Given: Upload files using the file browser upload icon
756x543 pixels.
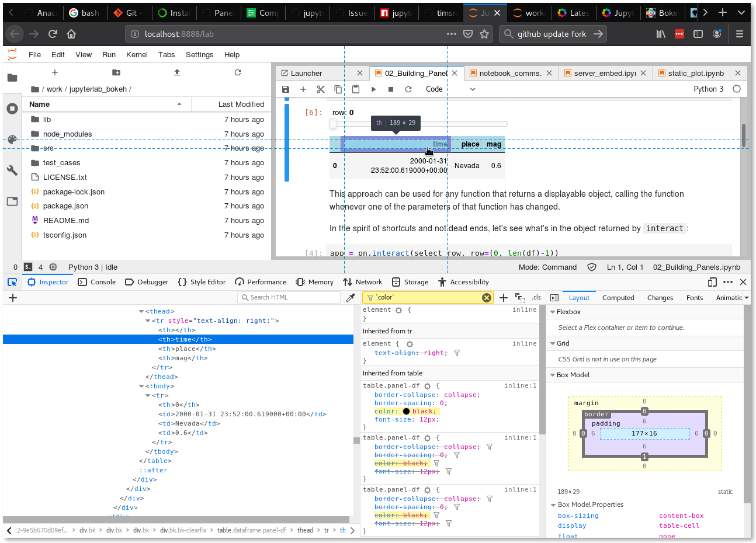Looking at the screenshot, I should 176,72.
